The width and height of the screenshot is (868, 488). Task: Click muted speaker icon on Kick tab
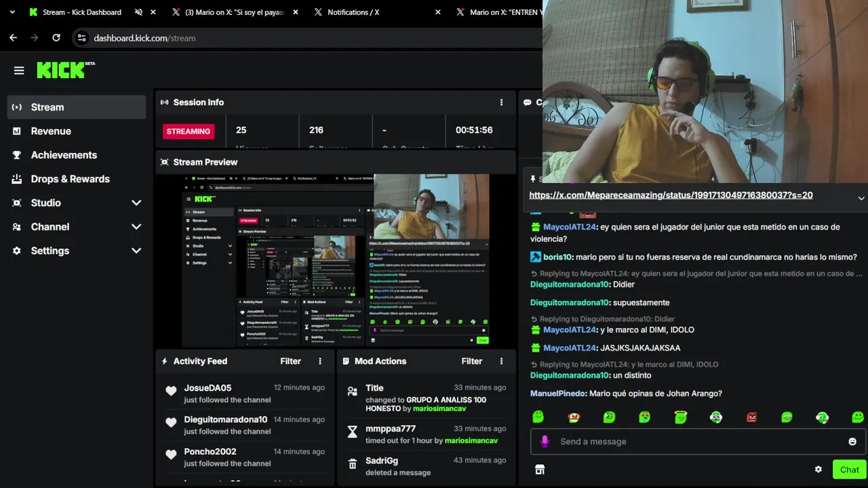[x=138, y=12]
